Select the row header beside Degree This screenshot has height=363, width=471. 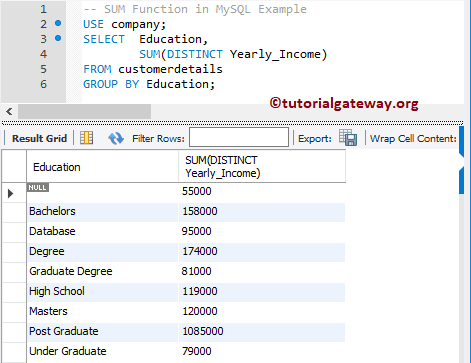[14, 252]
